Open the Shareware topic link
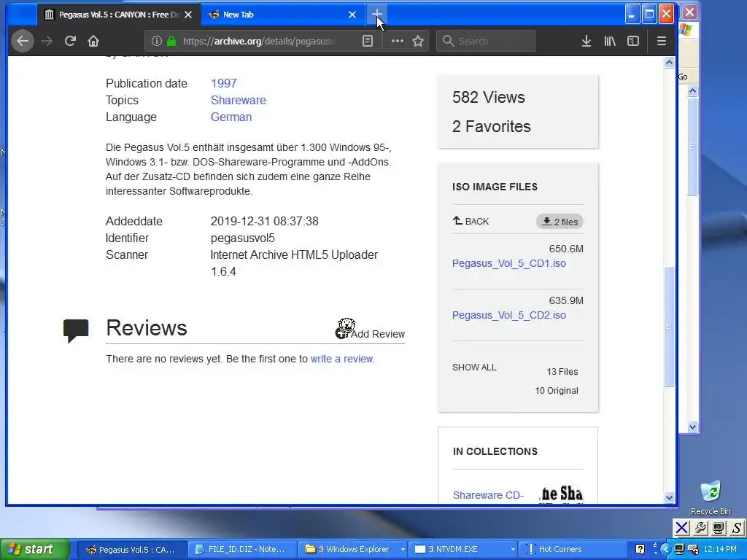Viewport: 747px width, 560px height. pyautogui.click(x=239, y=100)
